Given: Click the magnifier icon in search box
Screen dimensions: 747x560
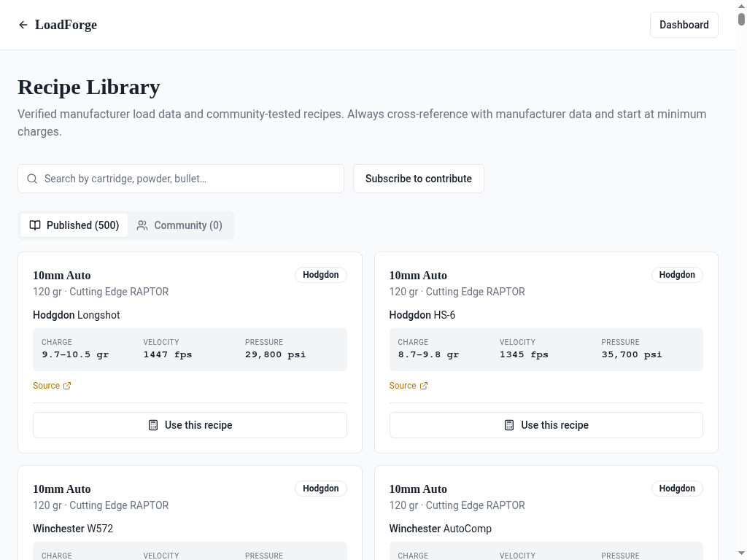Looking at the screenshot, I should (32, 179).
